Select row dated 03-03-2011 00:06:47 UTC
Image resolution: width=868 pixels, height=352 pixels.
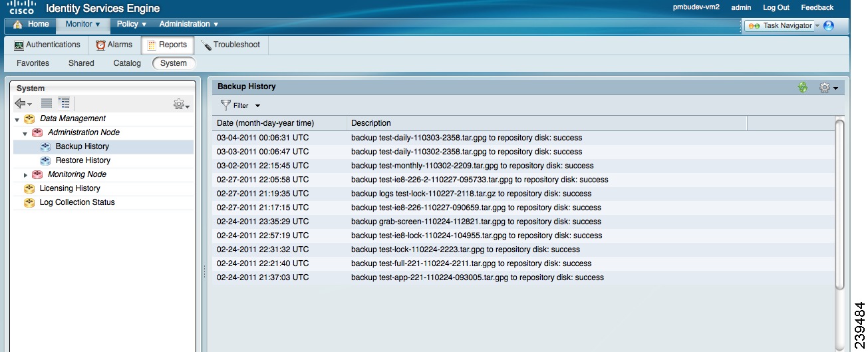point(524,152)
